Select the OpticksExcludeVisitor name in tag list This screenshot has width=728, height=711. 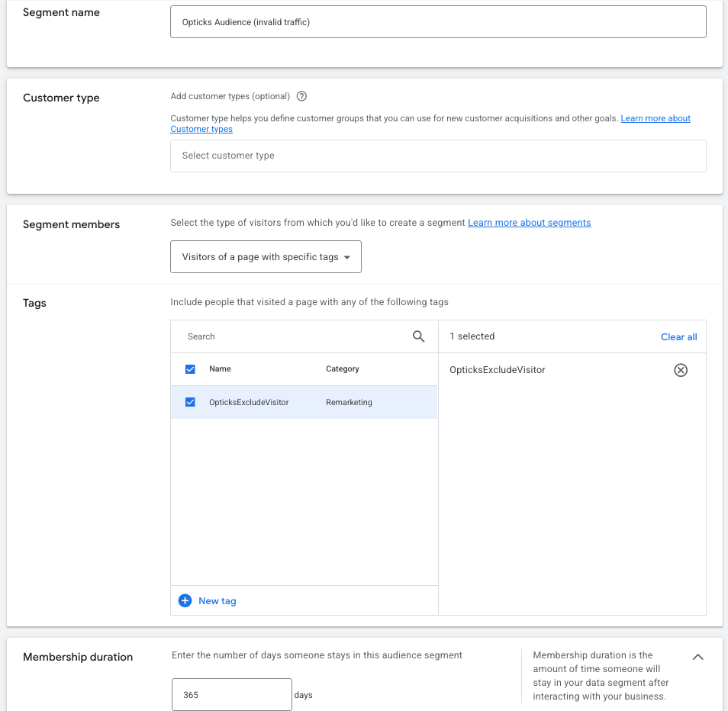coord(249,402)
